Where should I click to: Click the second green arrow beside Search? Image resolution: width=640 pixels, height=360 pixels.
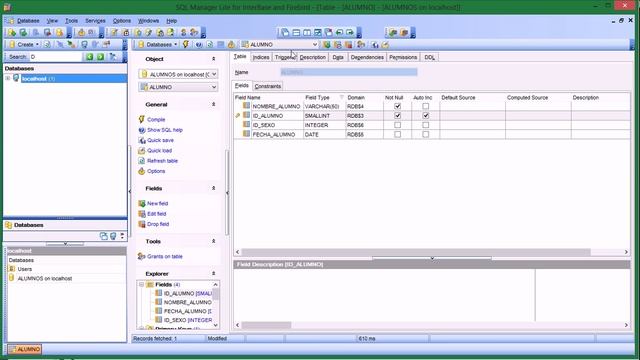pyautogui.click(x=100, y=57)
